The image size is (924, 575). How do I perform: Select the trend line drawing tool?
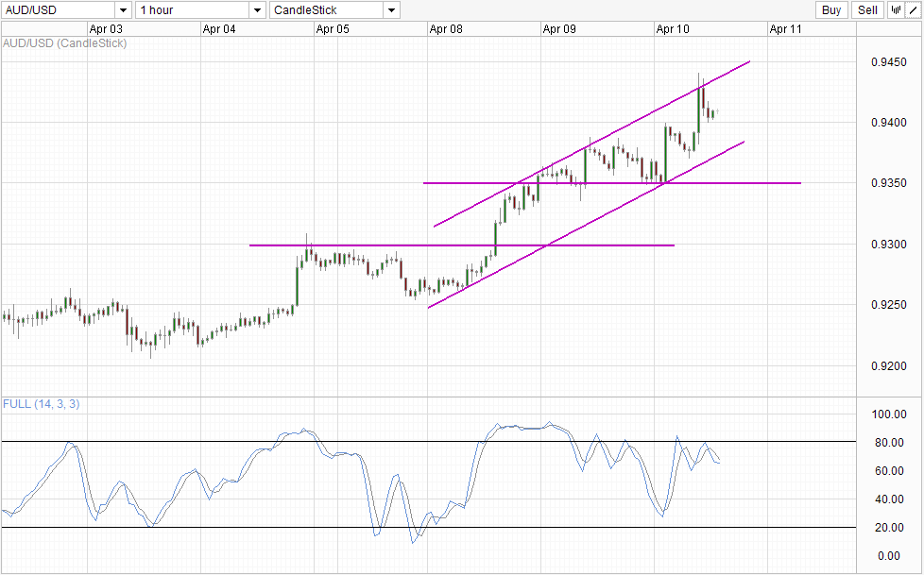point(914,10)
